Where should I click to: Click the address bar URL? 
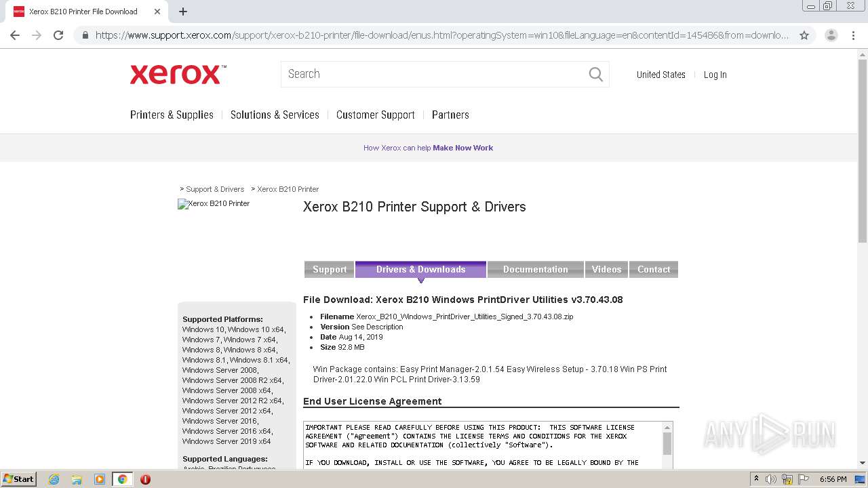441,35
